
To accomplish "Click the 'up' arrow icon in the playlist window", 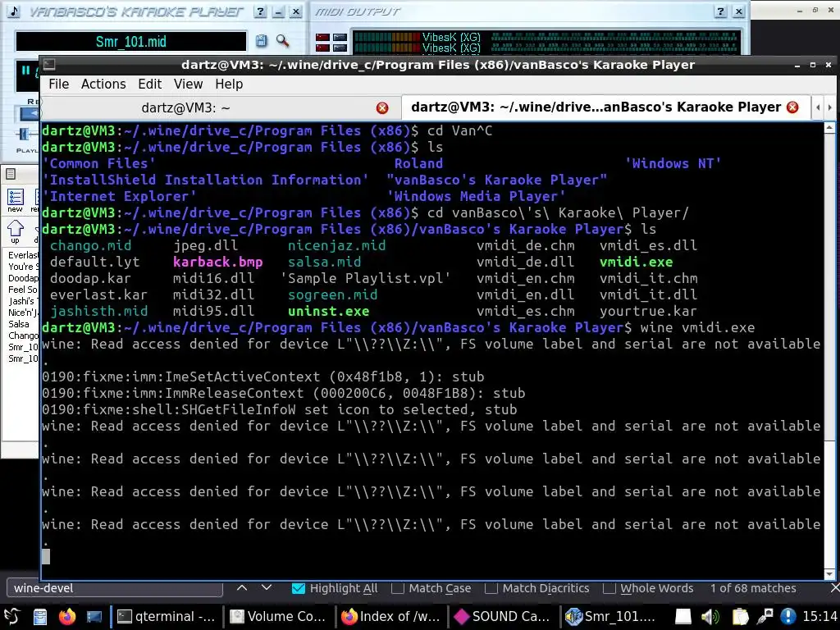I will (15, 232).
